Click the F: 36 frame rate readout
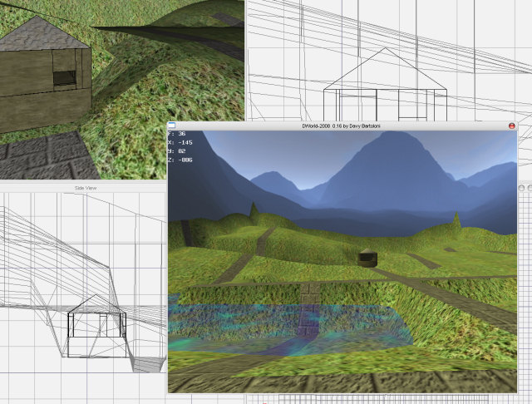Screen dimensions: 532x404 177,134
